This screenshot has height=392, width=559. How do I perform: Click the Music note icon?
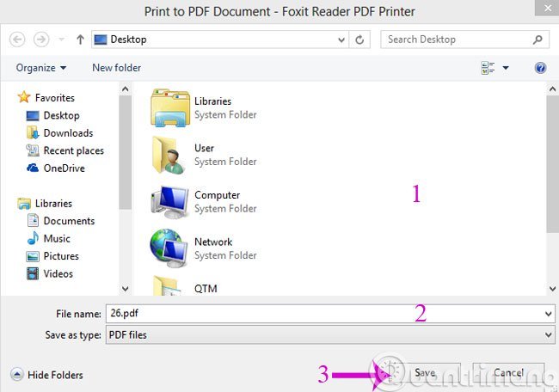pos(33,238)
